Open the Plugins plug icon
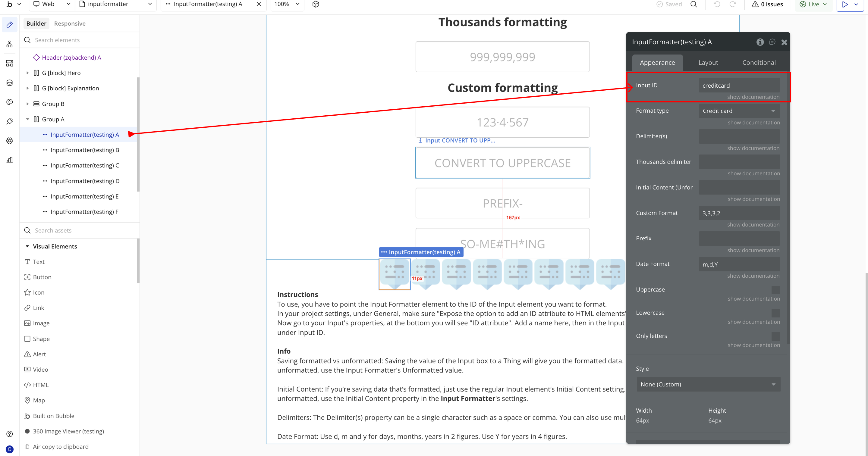Screen dimensions: 868x456 pos(9,121)
